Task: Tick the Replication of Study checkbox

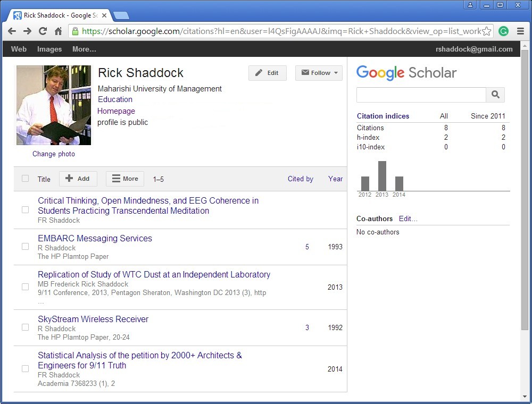Action: pyautogui.click(x=25, y=287)
